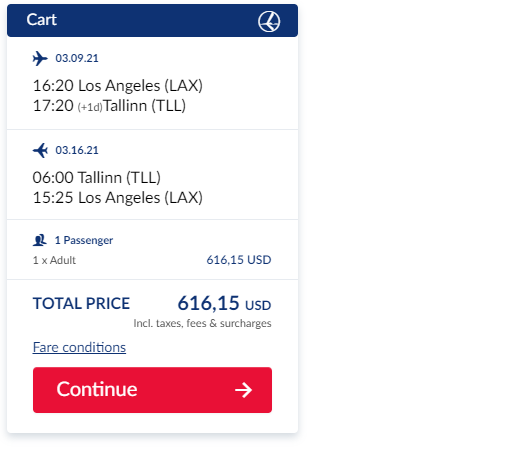Click 06:00 Tallinn (TLL) departure line
Screen dimensions: 515x471
pos(97,177)
